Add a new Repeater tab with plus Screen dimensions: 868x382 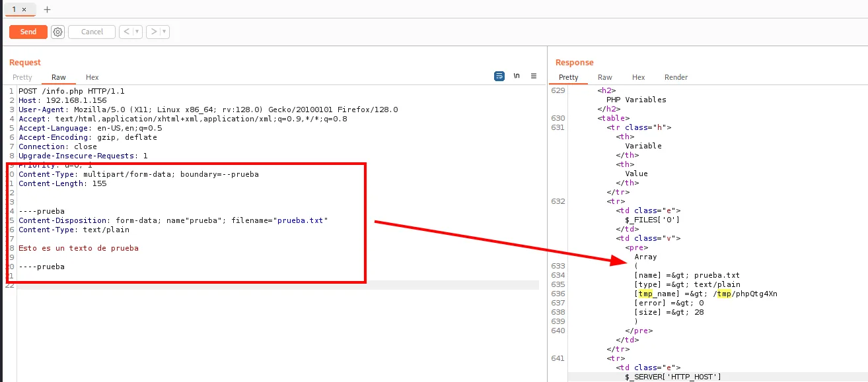tap(47, 10)
